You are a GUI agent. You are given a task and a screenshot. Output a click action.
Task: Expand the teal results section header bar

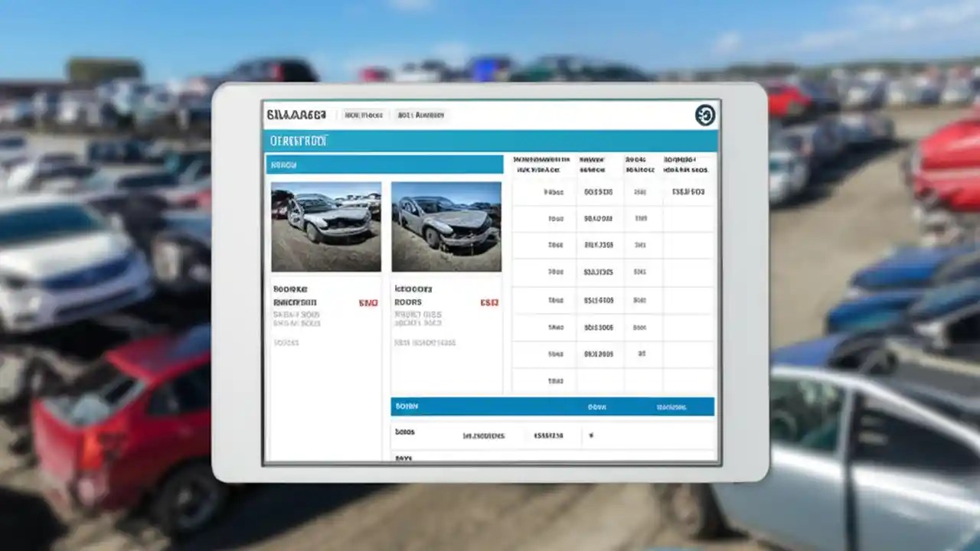[383, 164]
